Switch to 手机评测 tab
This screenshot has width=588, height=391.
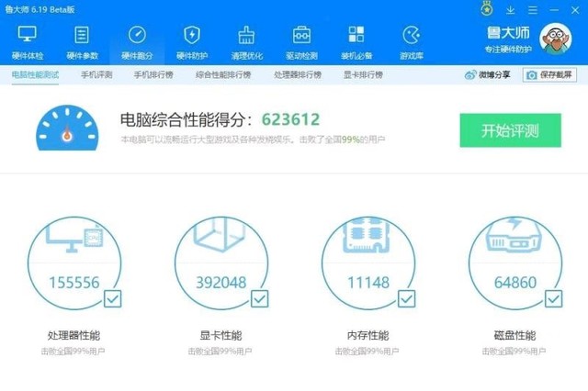[x=96, y=75]
